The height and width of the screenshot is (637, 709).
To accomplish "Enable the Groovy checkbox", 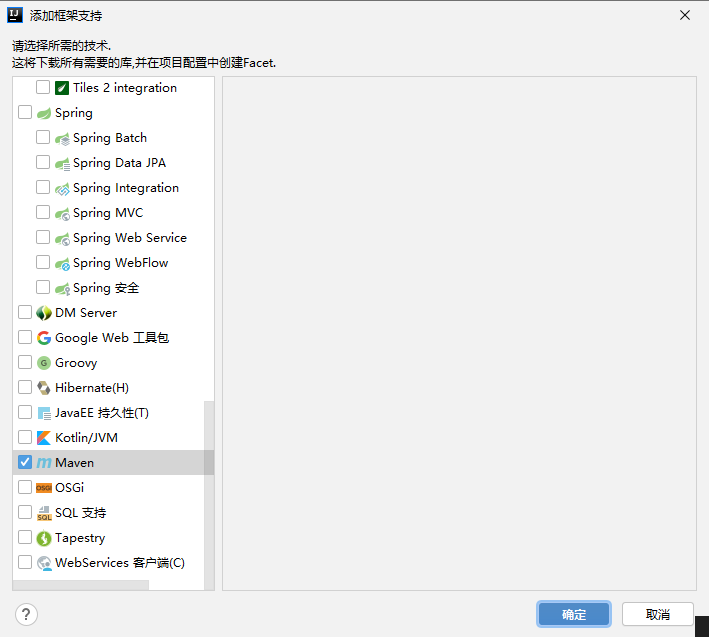I will click(x=25, y=362).
